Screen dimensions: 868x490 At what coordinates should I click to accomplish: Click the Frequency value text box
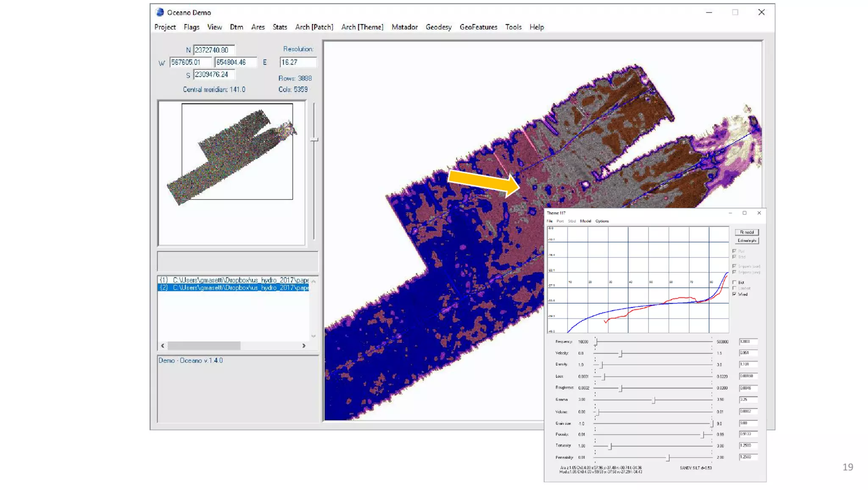(x=748, y=342)
